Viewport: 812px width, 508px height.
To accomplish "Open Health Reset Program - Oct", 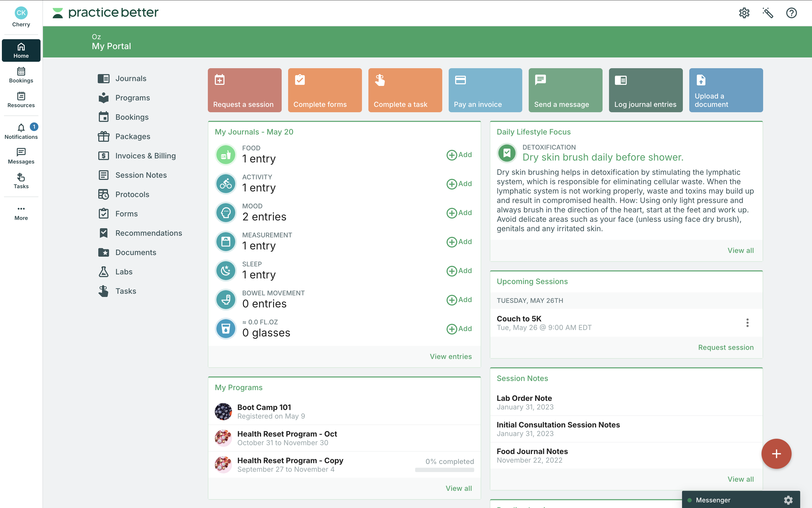I will [344, 438].
